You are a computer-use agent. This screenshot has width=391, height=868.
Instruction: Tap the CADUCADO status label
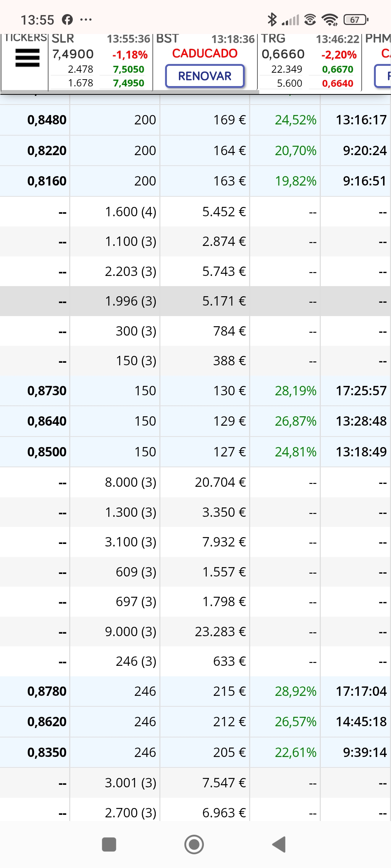(x=205, y=53)
